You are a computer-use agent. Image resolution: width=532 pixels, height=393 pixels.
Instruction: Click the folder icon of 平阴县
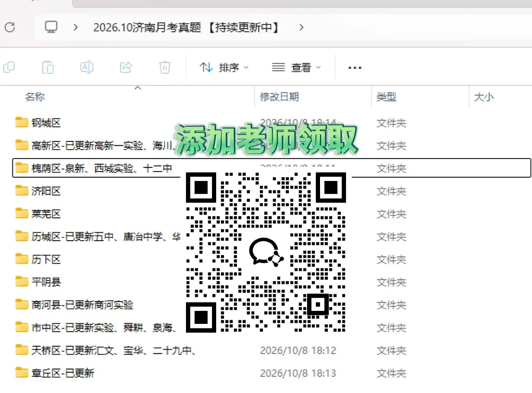point(22,281)
